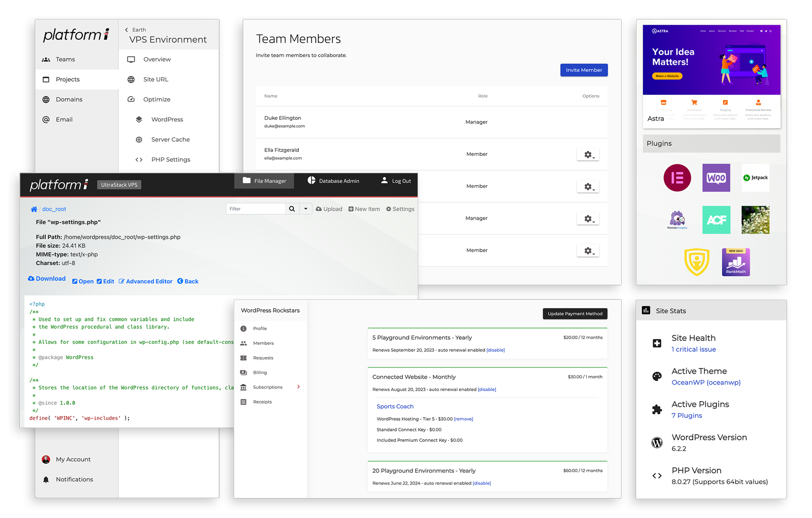Open doc_root breadcrumb link
The width and height of the screenshot is (812, 518).
click(54, 209)
